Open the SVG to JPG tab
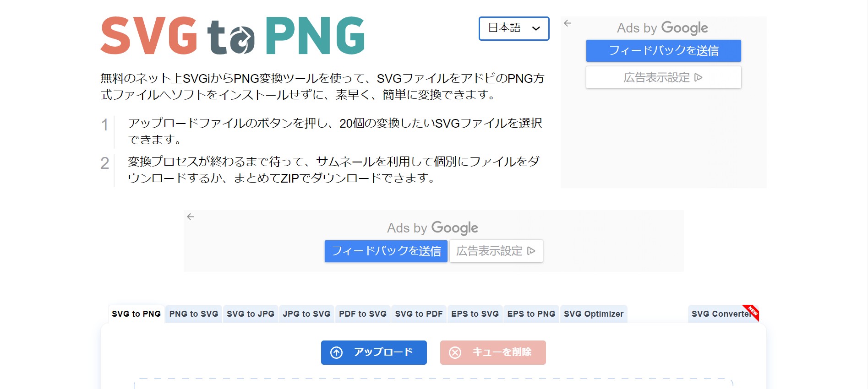Image resolution: width=868 pixels, height=389 pixels. click(x=250, y=314)
